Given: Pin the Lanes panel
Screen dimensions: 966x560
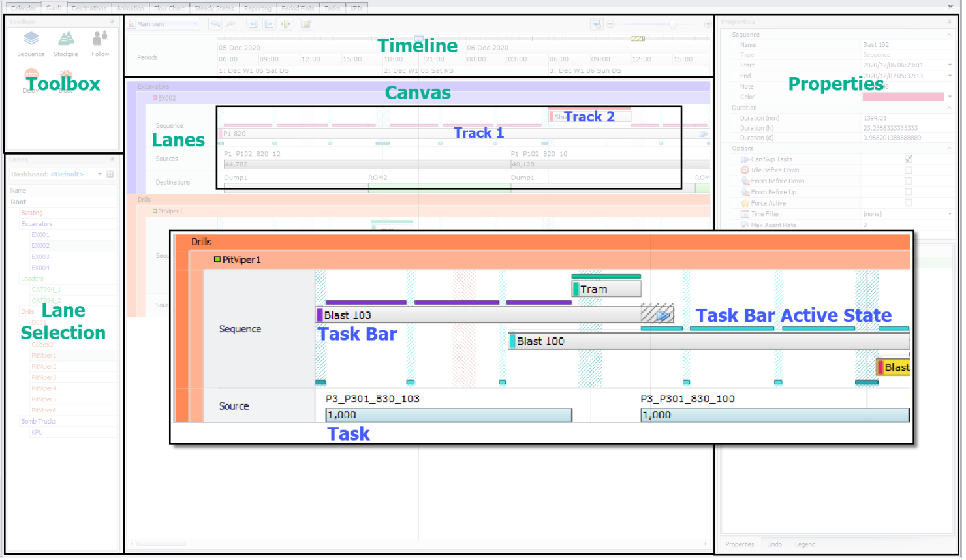Looking at the screenshot, I should pos(112,159).
